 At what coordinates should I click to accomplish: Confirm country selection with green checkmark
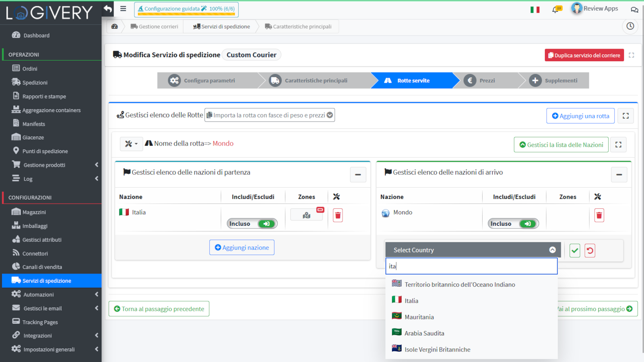tap(575, 251)
